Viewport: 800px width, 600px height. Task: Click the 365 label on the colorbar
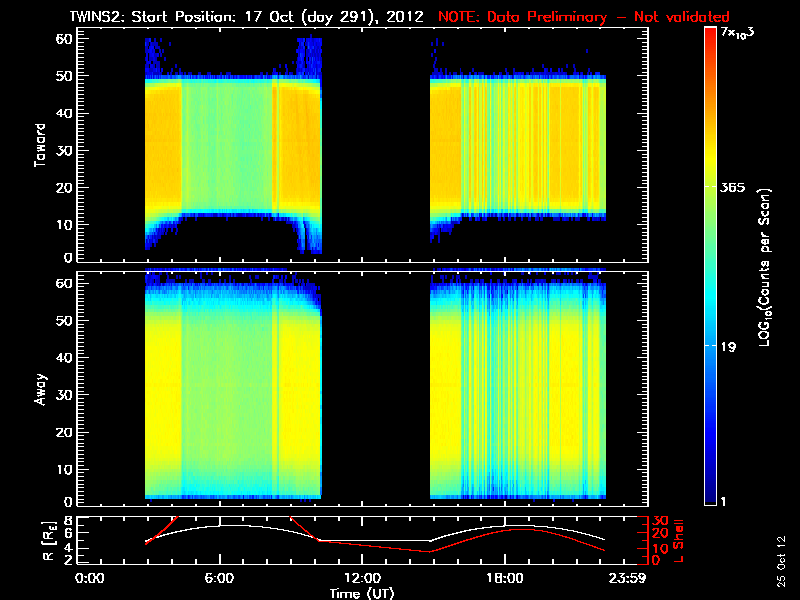coord(732,188)
